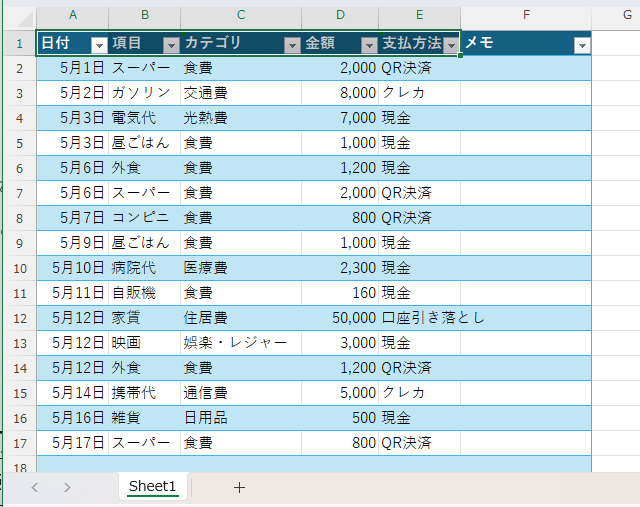Image resolution: width=640 pixels, height=507 pixels.
Task: Select the 家賃 cell
Action: [x=145, y=318]
